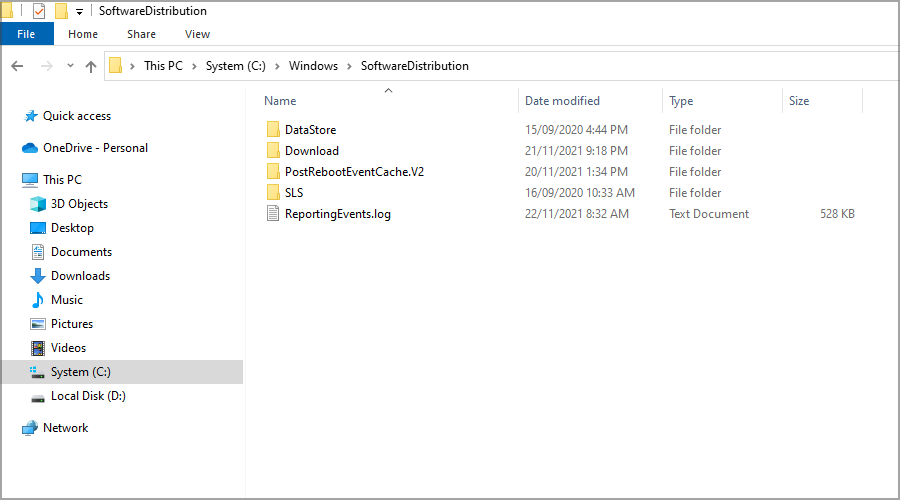Click the System (C:) drive icon in sidebar

pyautogui.click(x=38, y=373)
